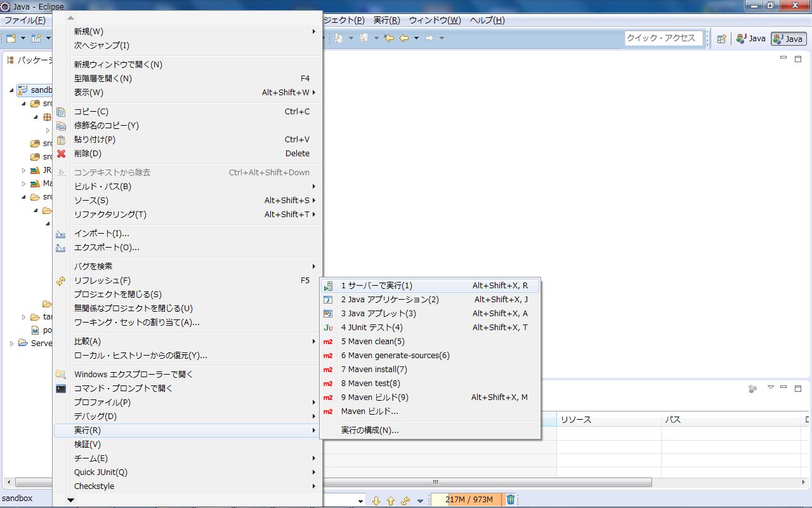The width and height of the screenshot is (812, 508).
Task: Select 3 Java アプレット(3) run option
Action: coord(430,314)
